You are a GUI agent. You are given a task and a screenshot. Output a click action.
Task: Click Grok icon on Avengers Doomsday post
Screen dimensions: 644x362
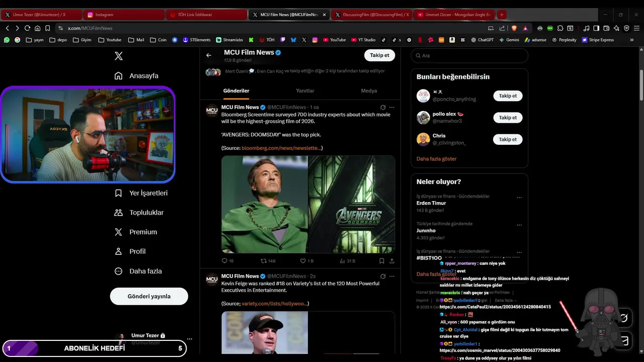click(383, 108)
